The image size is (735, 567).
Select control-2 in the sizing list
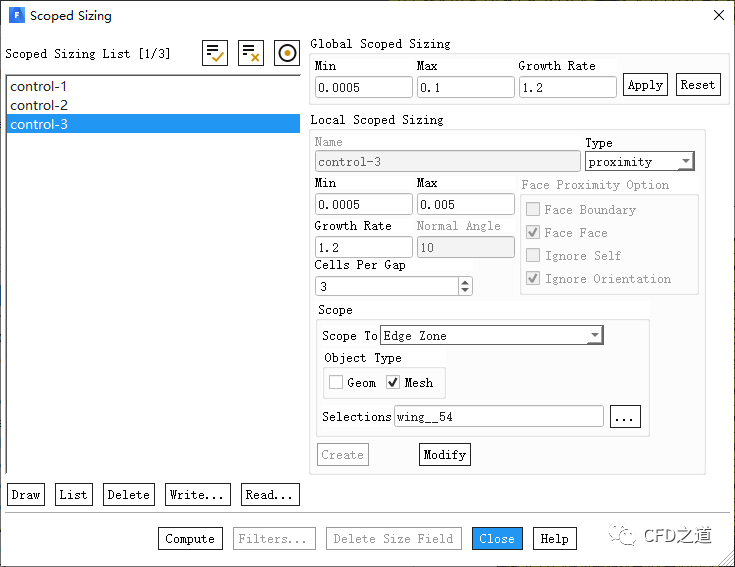(39, 105)
